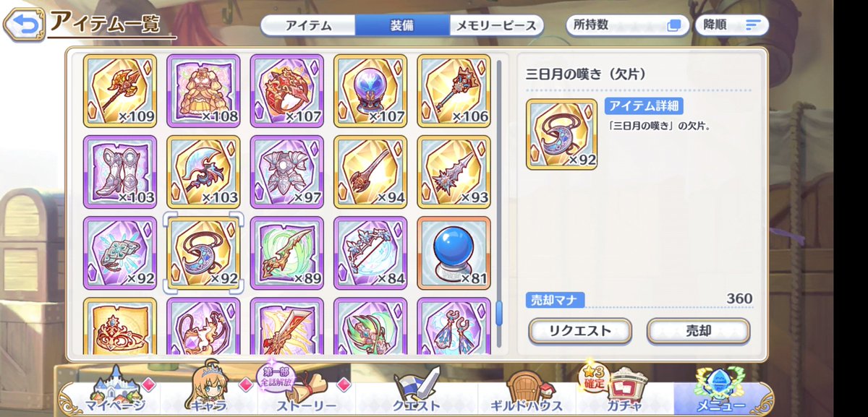Click the 三日月の嘆き detail thumbnail ×92

point(562,134)
